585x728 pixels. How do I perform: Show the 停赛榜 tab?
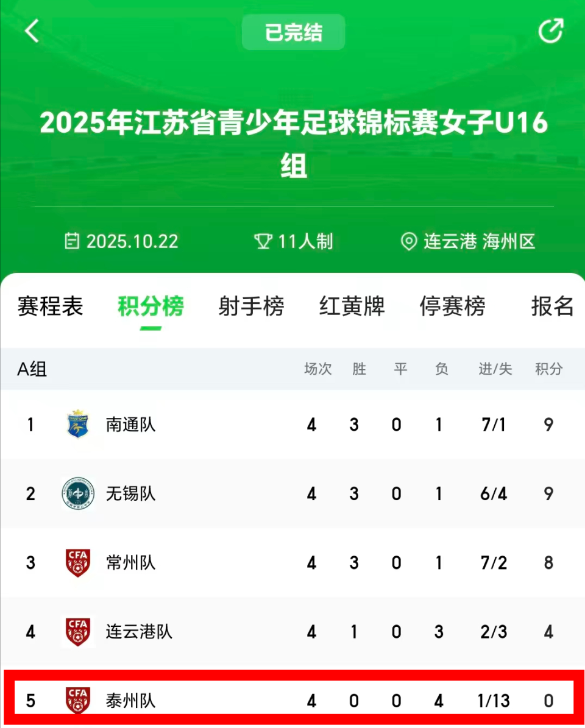(452, 306)
